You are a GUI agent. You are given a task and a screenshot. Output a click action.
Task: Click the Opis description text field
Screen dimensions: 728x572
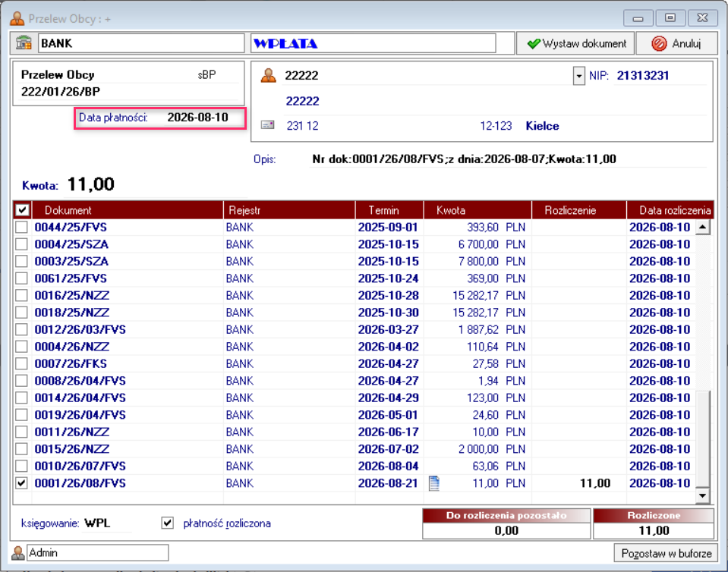point(509,159)
